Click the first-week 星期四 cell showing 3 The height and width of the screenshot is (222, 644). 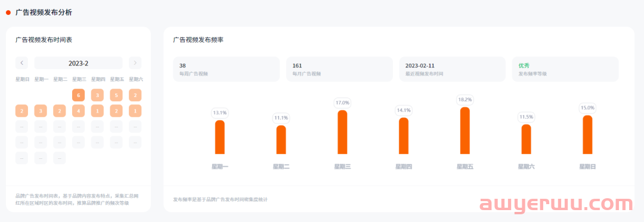tap(97, 95)
